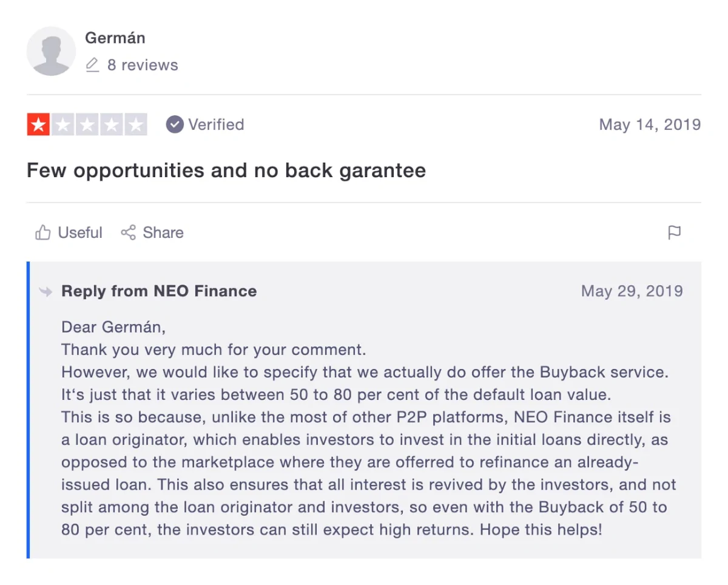Click the May 29, 2019 reply date

click(632, 291)
